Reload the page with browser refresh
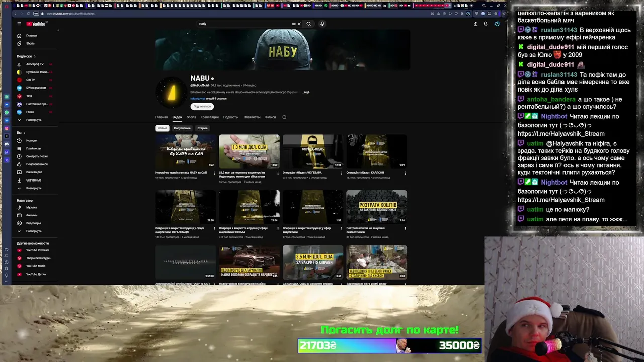The height and width of the screenshot is (362, 644). pos(28,14)
